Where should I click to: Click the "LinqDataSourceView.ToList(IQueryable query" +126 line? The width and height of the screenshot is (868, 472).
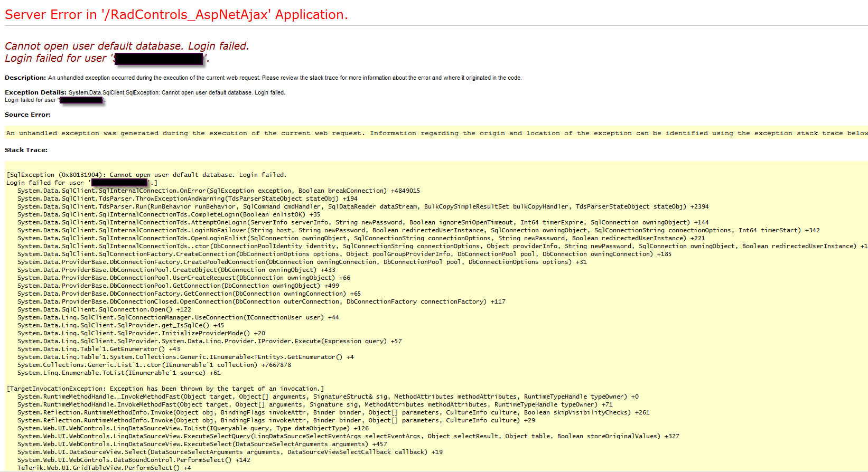pos(193,428)
